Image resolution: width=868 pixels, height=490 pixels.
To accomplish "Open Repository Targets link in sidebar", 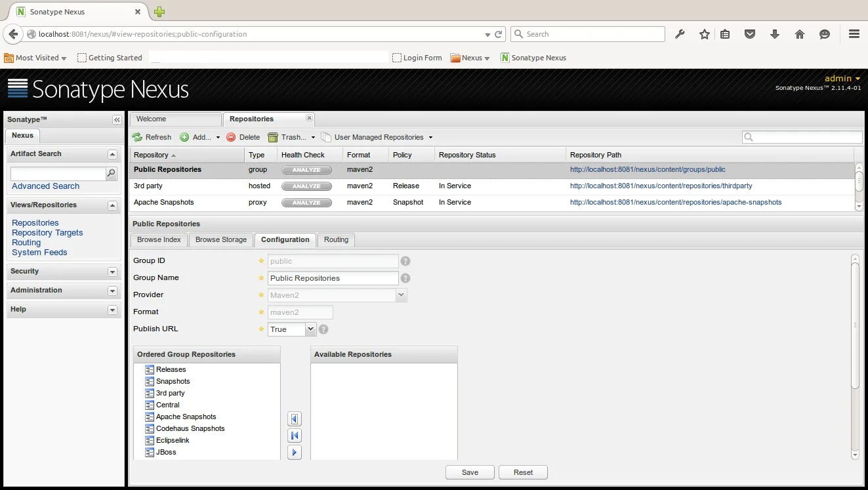I will pos(47,233).
